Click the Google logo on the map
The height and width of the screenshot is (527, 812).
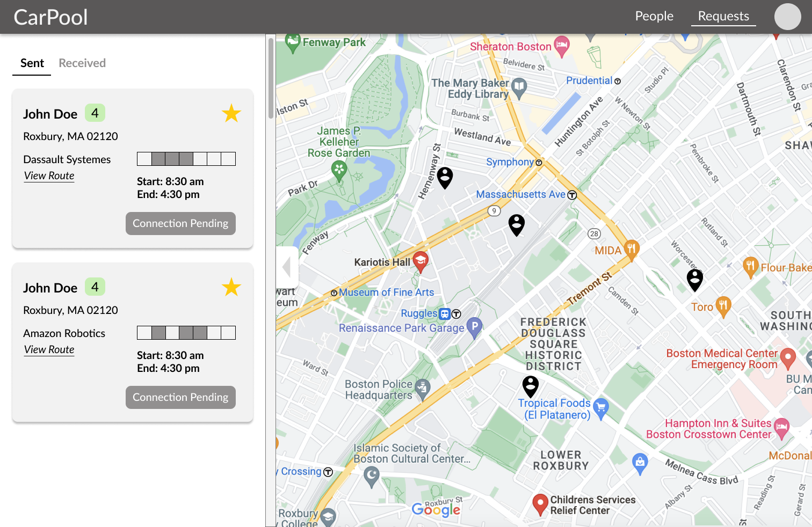point(436,509)
